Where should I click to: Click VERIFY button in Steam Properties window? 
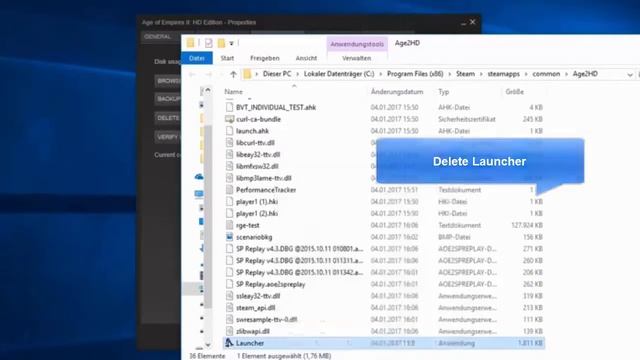click(x=168, y=137)
